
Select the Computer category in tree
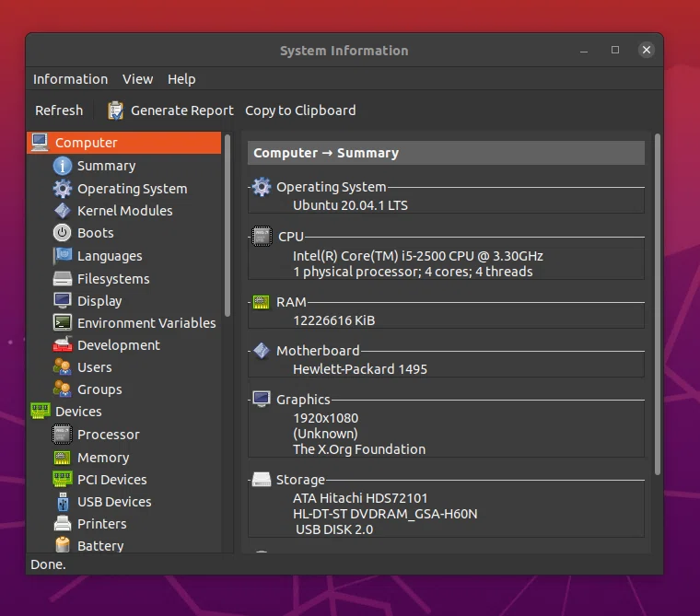[x=124, y=143]
